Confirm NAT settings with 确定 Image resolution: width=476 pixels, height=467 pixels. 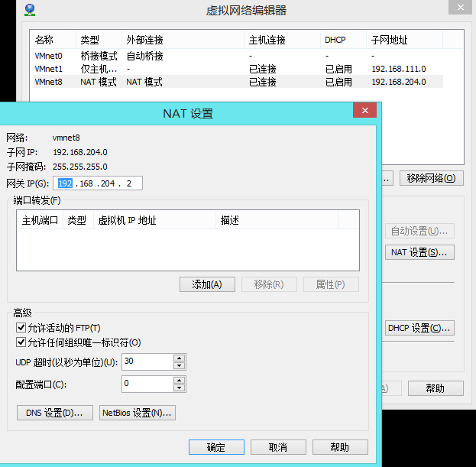216,447
